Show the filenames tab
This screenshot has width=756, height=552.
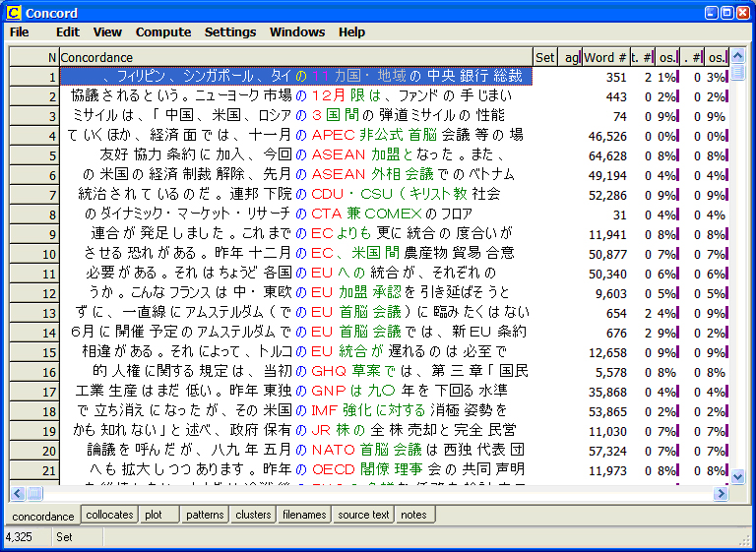pyautogui.click(x=304, y=515)
